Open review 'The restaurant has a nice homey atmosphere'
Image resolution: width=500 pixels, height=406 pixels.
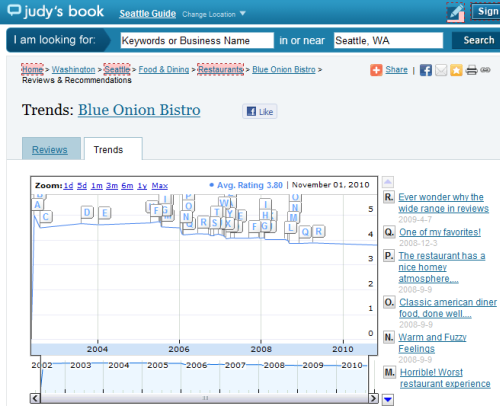pos(442,267)
